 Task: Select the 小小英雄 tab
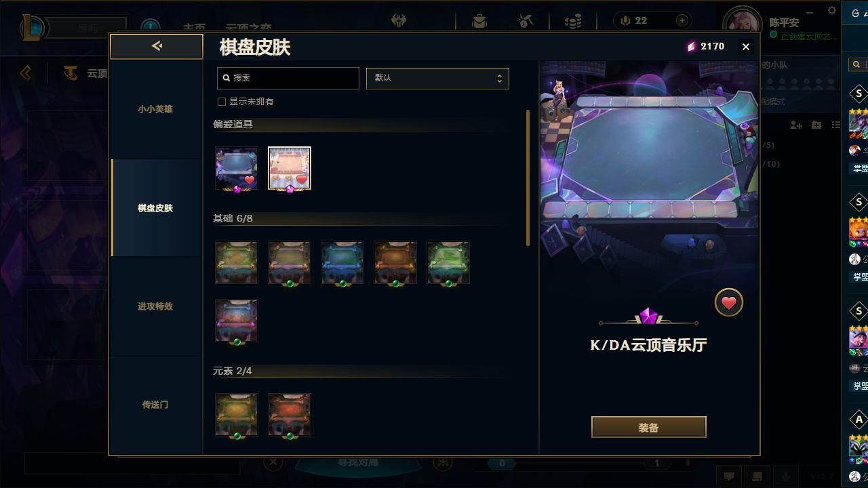click(155, 109)
